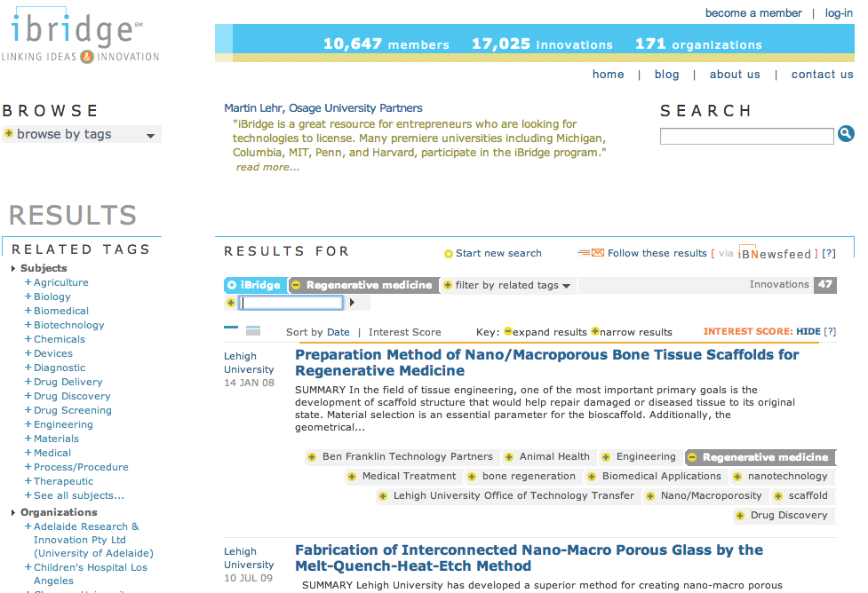
Task: Click the plus icon on the Engineering result tag
Action: [x=606, y=457]
